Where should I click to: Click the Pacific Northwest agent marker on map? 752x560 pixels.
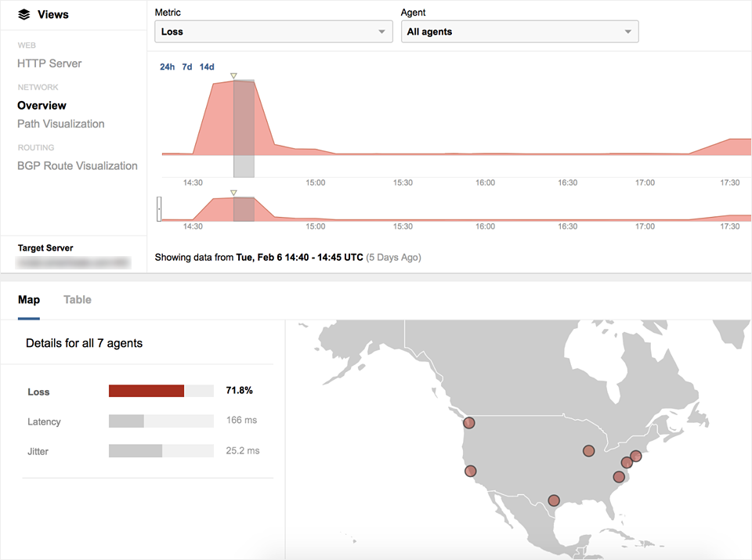(469, 423)
